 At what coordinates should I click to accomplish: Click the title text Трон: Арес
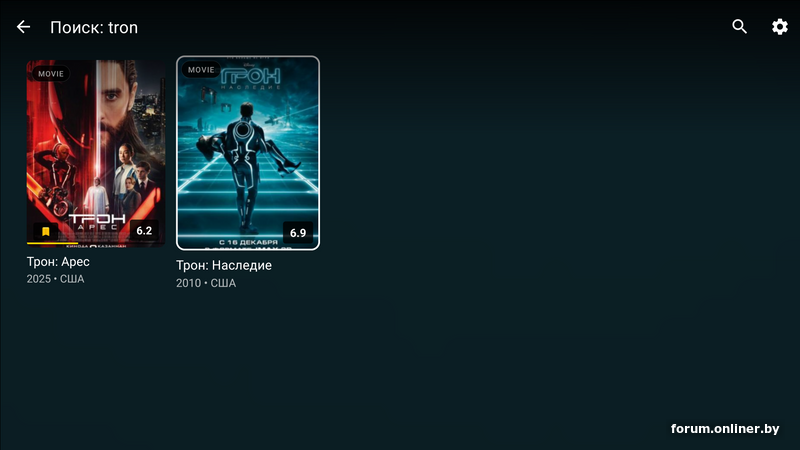click(58, 262)
